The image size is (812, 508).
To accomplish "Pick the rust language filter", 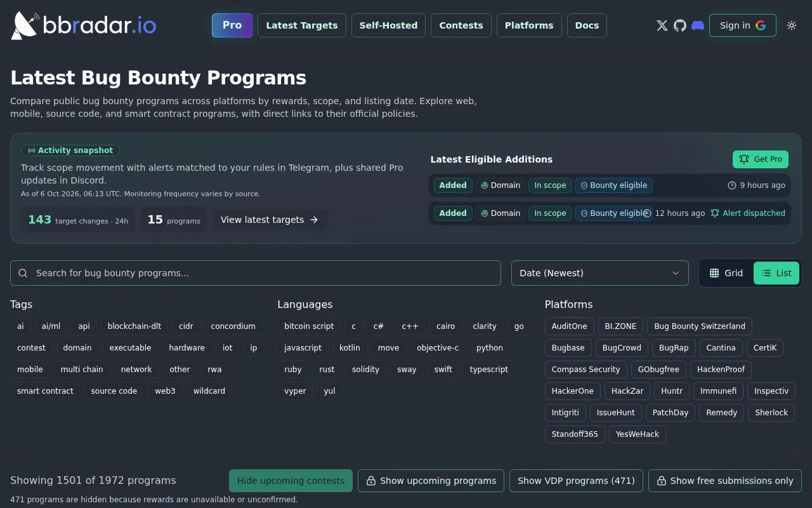I will [327, 370].
